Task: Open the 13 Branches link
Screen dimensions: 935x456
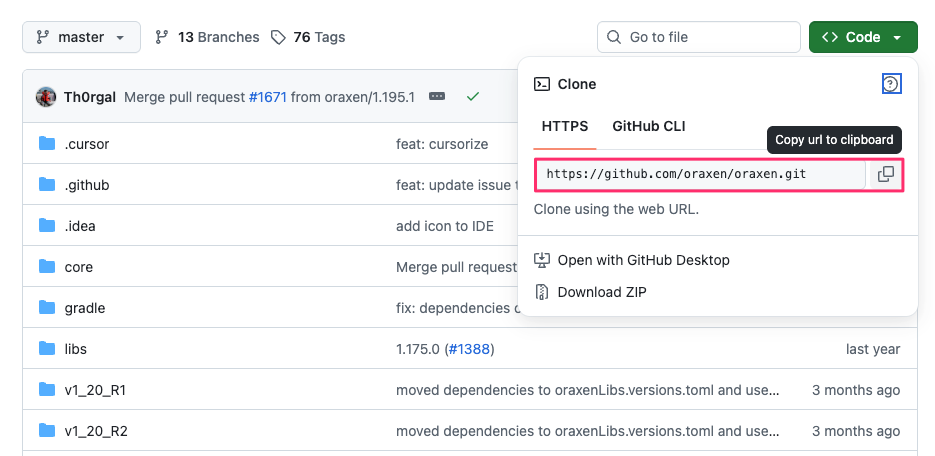Action: click(x=207, y=37)
